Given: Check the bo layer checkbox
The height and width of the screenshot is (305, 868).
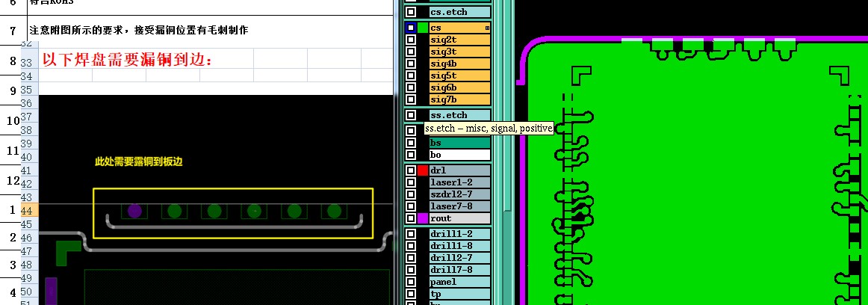Looking at the screenshot, I should coord(411,155).
